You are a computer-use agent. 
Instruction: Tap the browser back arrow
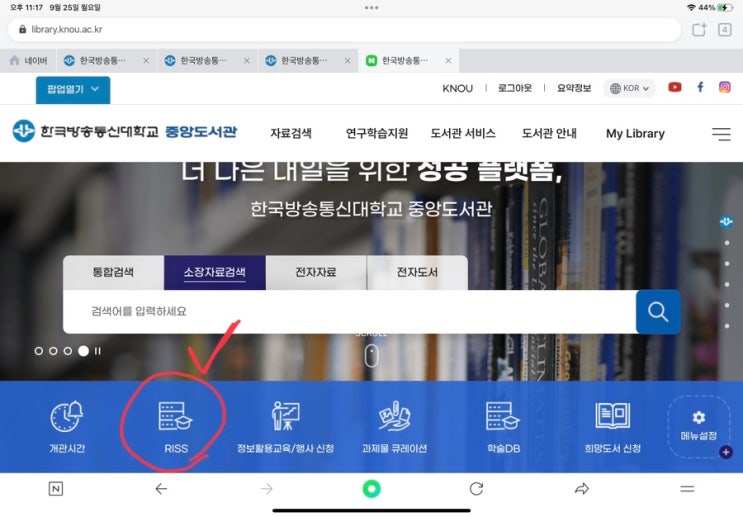tap(161, 489)
